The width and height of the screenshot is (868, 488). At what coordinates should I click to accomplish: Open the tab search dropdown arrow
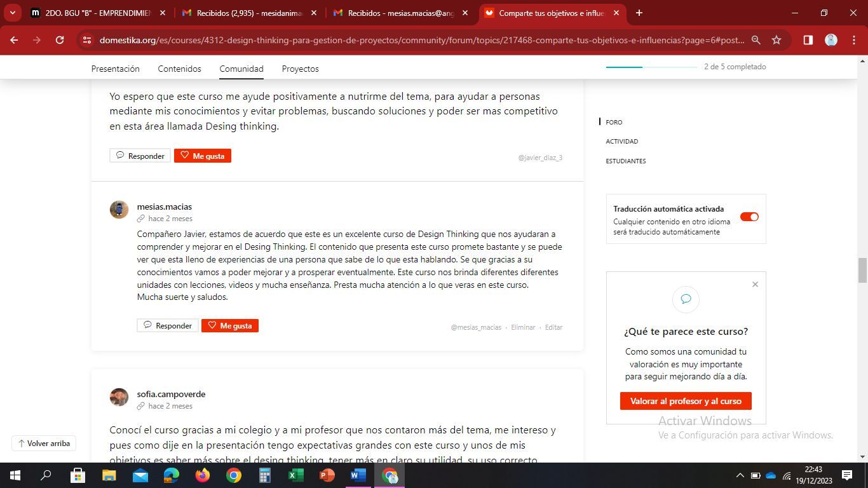[x=13, y=13]
